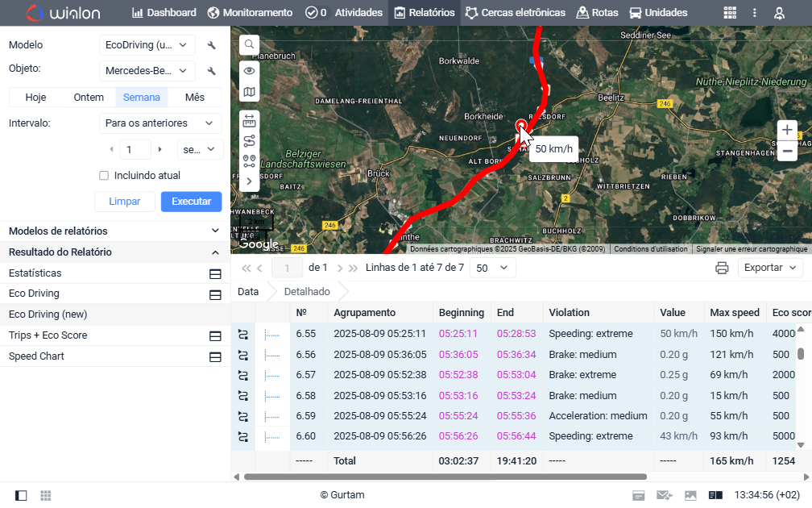Click the Executar button

[x=191, y=202]
